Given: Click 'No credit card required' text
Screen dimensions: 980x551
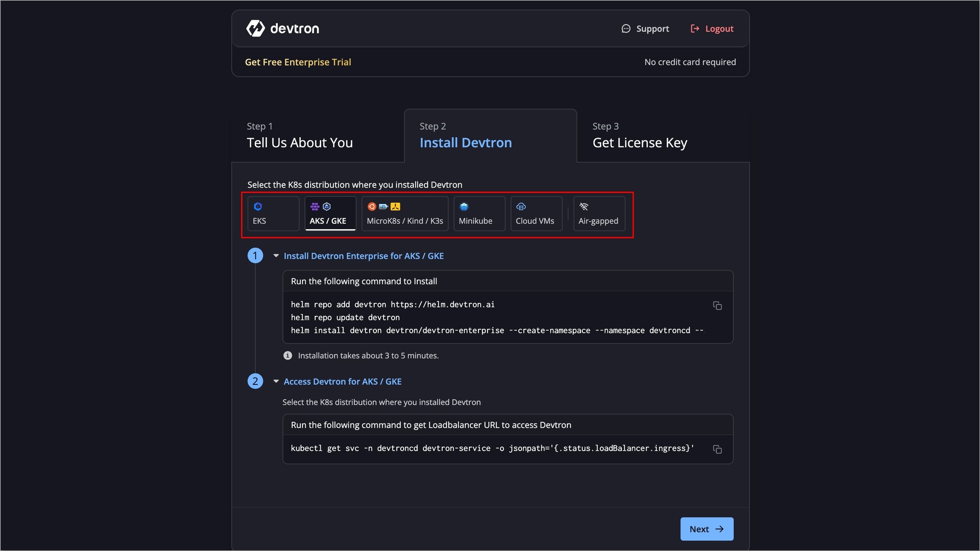Looking at the screenshot, I should coord(690,62).
